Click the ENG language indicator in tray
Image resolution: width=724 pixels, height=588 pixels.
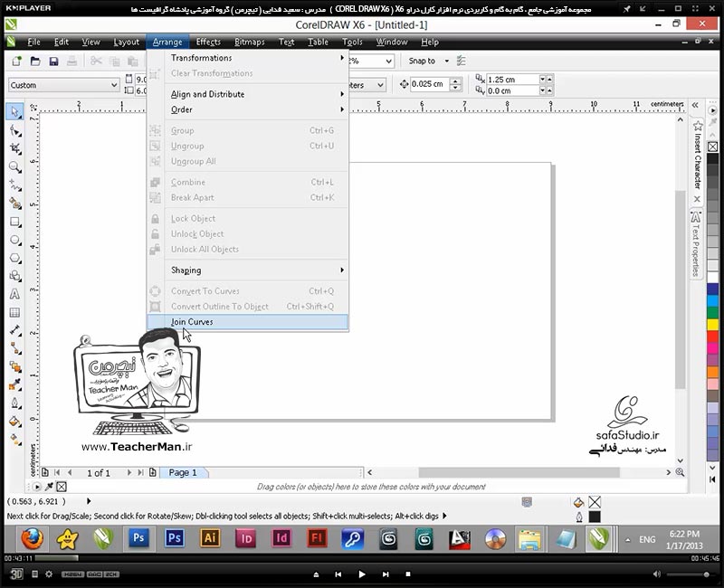647,539
